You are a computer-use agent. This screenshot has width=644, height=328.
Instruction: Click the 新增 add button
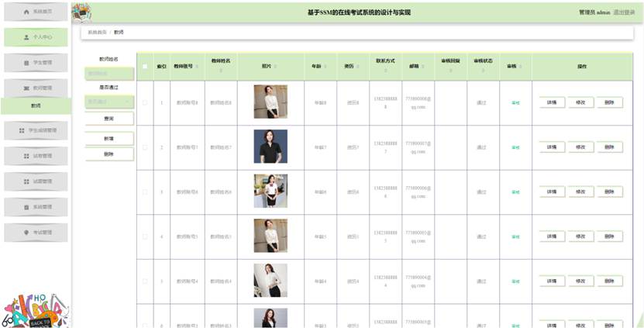(x=109, y=139)
